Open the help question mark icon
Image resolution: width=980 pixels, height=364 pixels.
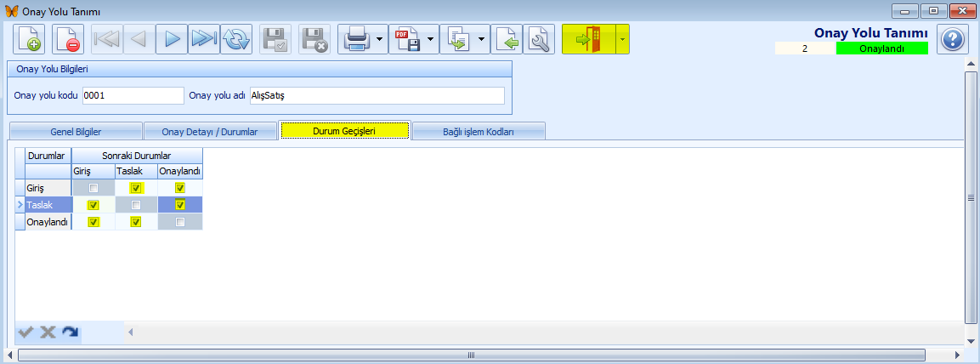[x=954, y=40]
